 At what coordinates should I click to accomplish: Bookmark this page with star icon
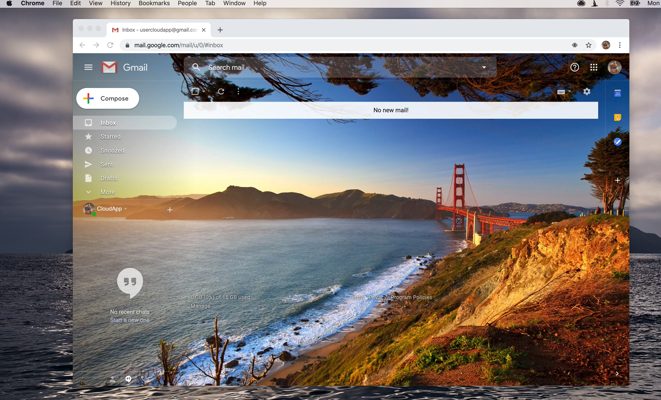click(589, 45)
